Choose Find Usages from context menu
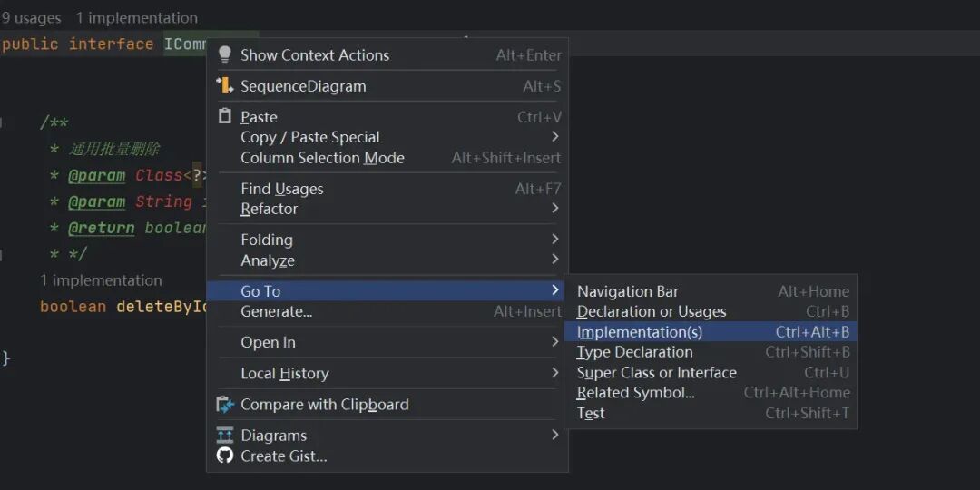 pyautogui.click(x=281, y=189)
